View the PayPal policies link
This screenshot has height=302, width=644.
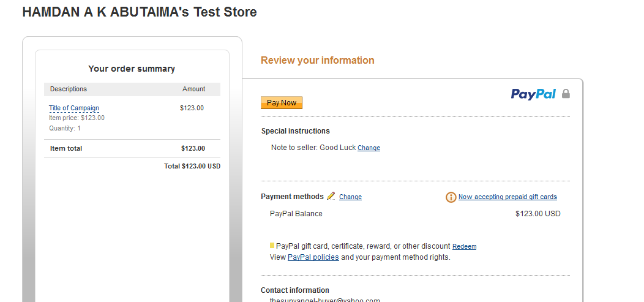click(313, 257)
